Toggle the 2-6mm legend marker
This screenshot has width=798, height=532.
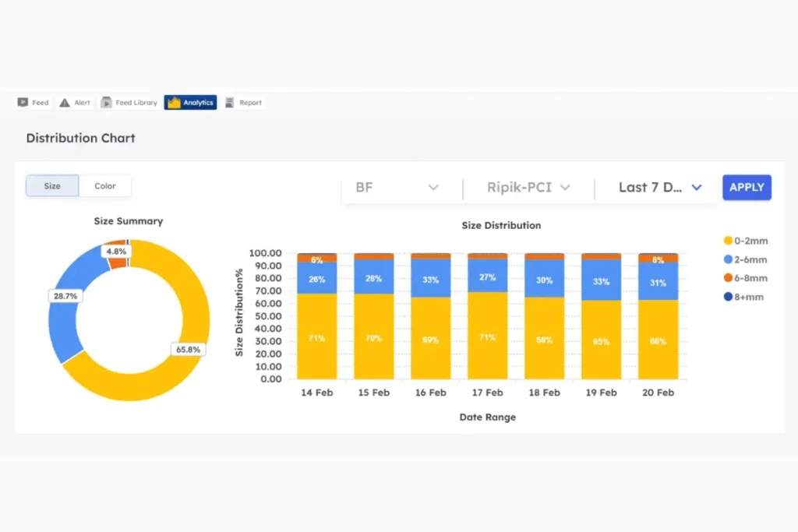(x=728, y=259)
